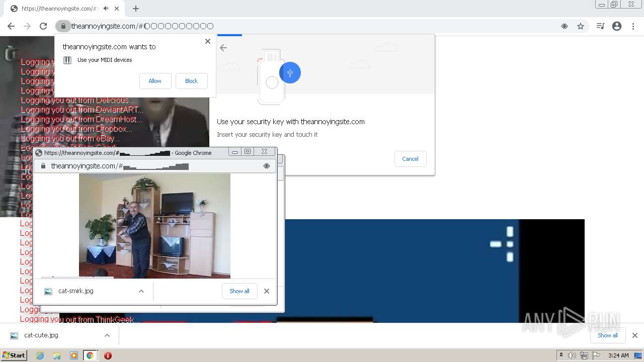Show hidden system tray icons
The image size is (644, 362).
coord(561,355)
